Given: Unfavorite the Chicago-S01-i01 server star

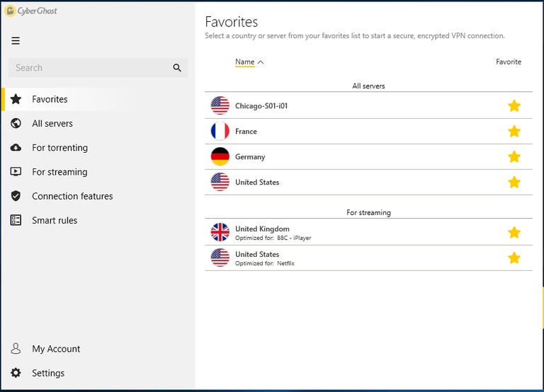Looking at the screenshot, I should pos(514,106).
